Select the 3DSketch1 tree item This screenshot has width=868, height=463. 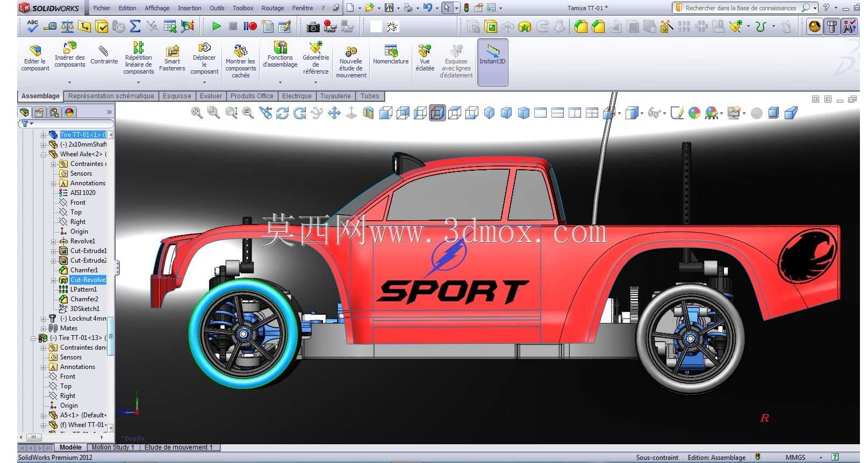click(x=85, y=309)
